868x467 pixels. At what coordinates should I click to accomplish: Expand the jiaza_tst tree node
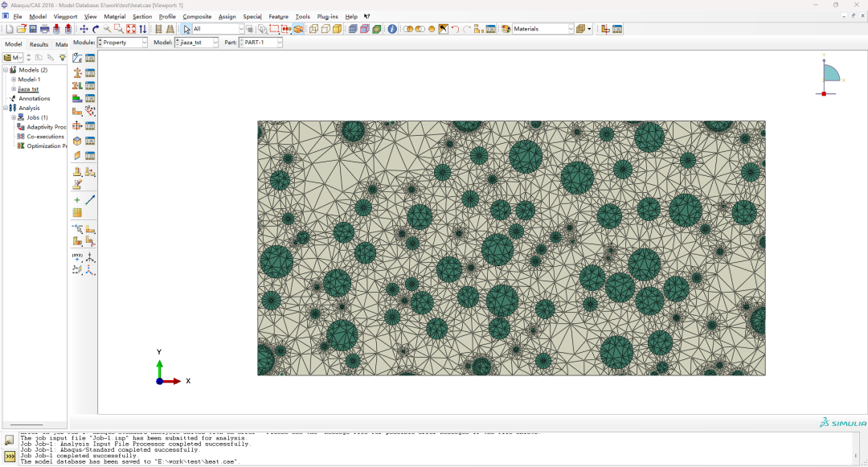14,88
